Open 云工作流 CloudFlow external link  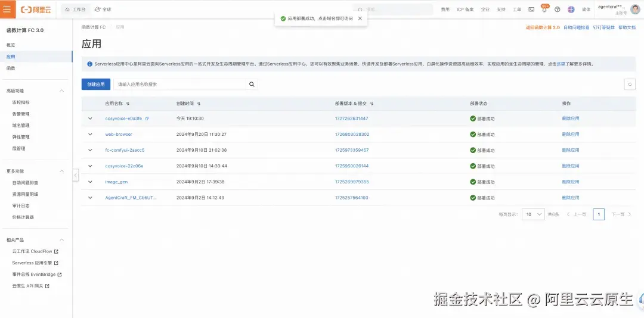pyautogui.click(x=36, y=251)
